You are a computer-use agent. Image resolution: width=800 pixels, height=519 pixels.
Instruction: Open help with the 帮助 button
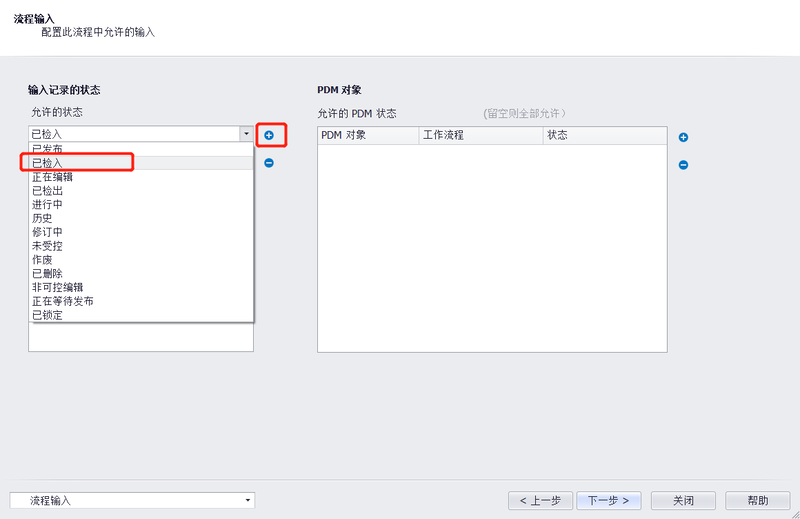(x=758, y=501)
